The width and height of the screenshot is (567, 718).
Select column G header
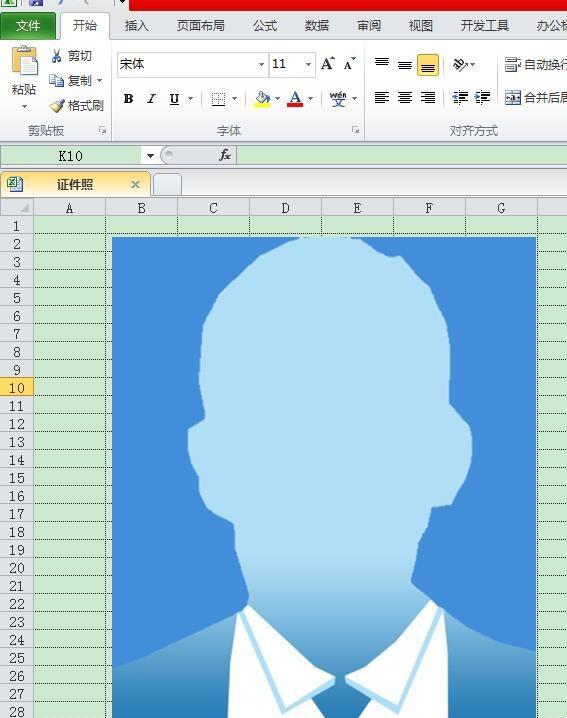tap(502, 208)
